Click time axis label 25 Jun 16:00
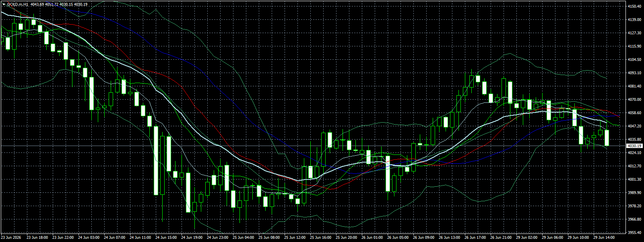 (x=320, y=238)
